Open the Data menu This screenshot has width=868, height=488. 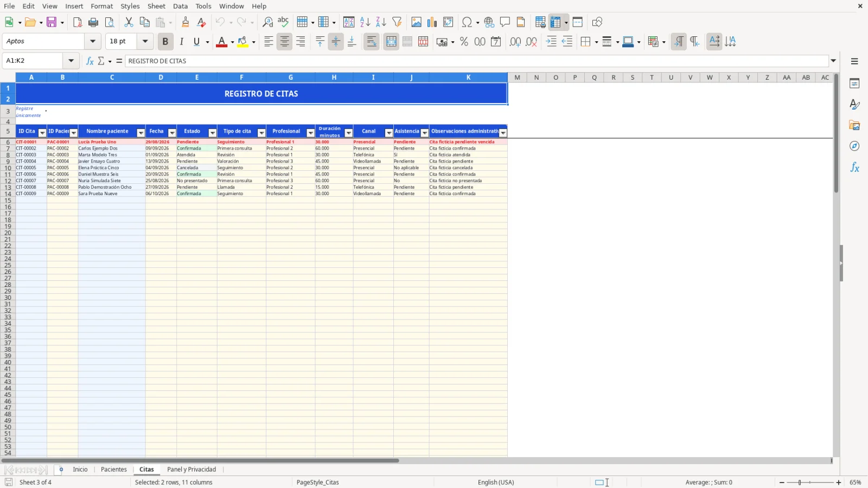point(181,6)
